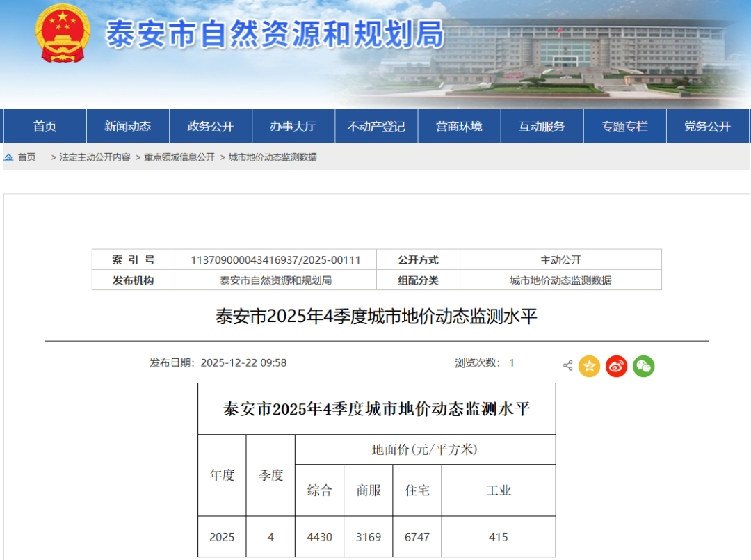Share article via green WeChat icon

click(x=643, y=366)
